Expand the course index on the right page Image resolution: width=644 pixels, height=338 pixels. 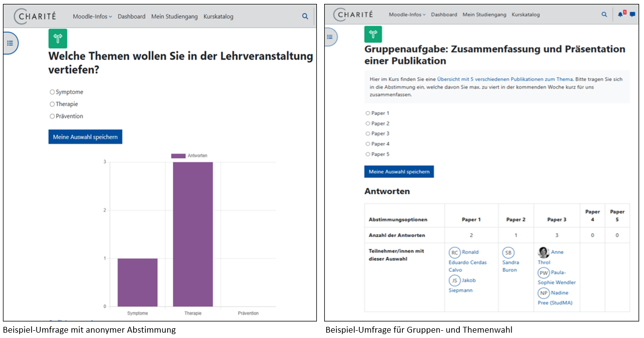point(330,36)
